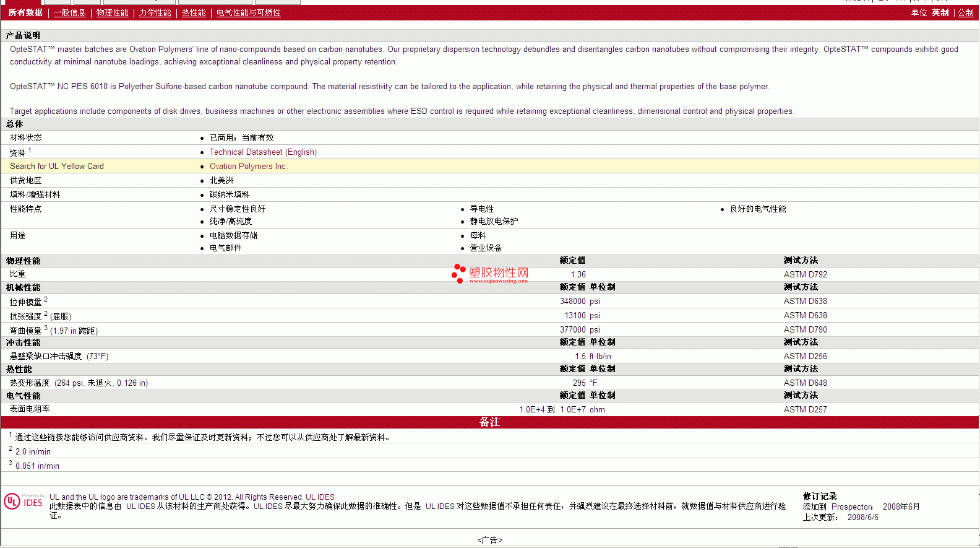Select the 比重 row label
Image resolution: width=980 pixels, height=548 pixels.
[x=17, y=274]
